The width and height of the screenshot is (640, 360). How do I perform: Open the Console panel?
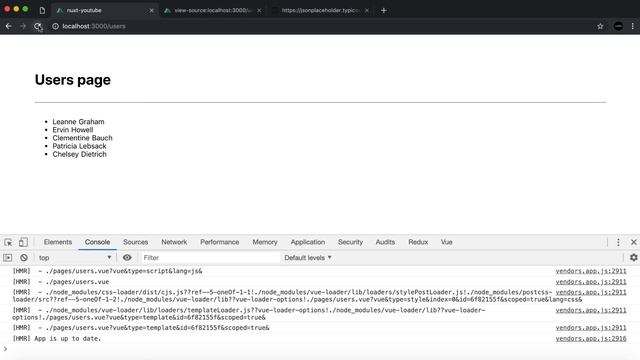(x=97, y=242)
